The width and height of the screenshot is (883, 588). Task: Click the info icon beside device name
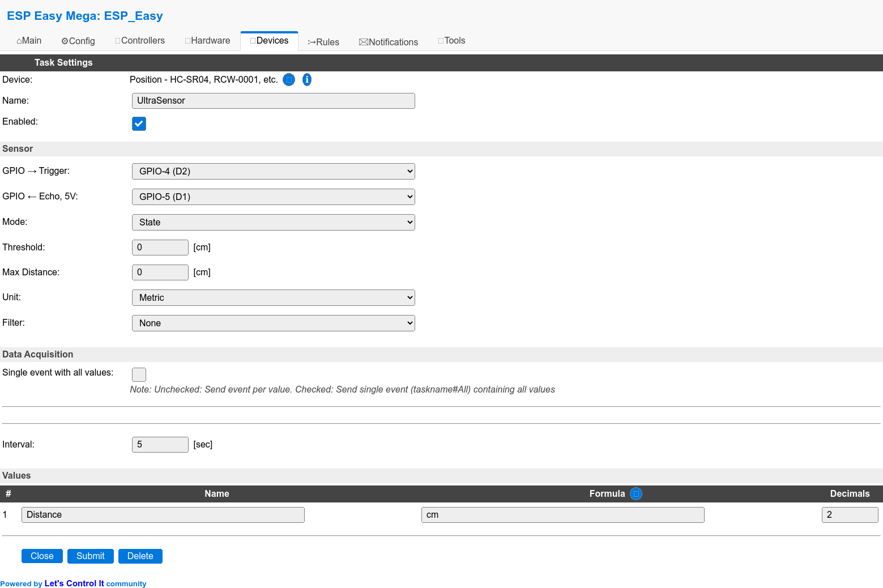point(307,80)
